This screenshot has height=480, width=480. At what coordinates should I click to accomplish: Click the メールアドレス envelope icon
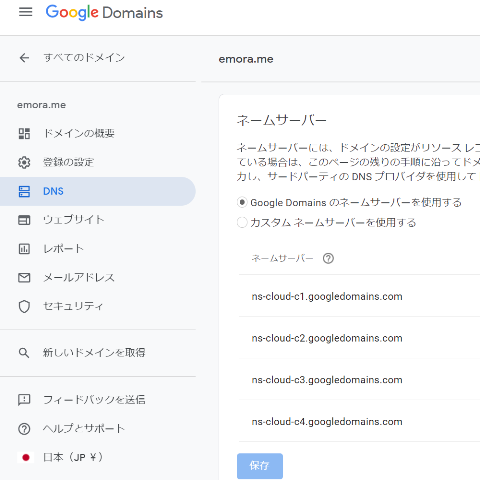[x=24, y=278]
